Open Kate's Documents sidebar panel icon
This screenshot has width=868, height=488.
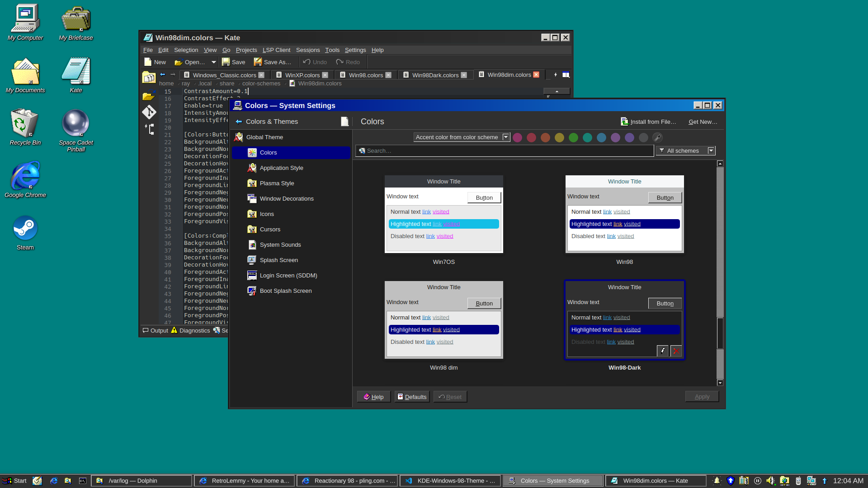(x=149, y=78)
